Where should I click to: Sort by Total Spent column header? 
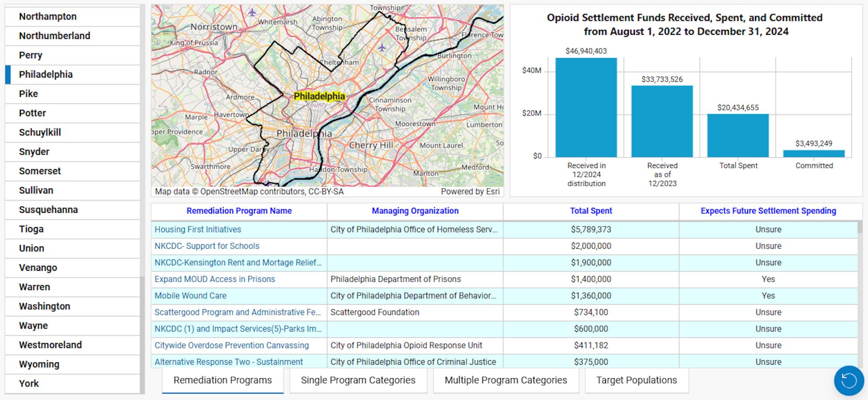[590, 211]
